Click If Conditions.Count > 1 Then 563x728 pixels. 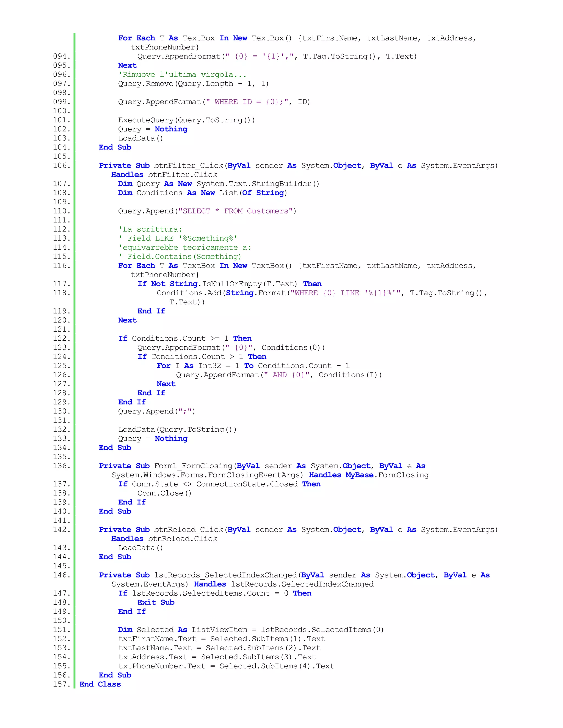coord(202,357)
